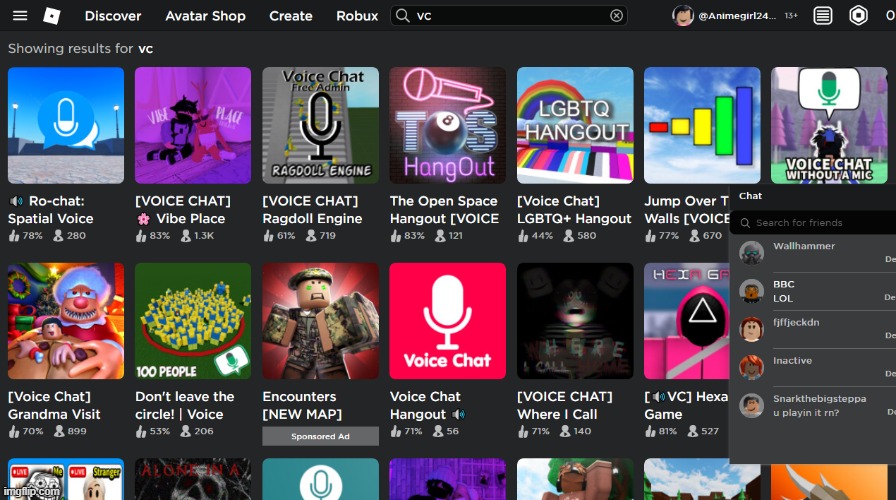The width and height of the screenshot is (896, 500).
Task: Open Vibe Place game thumbnail
Action: pyautogui.click(x=193, y=125)
